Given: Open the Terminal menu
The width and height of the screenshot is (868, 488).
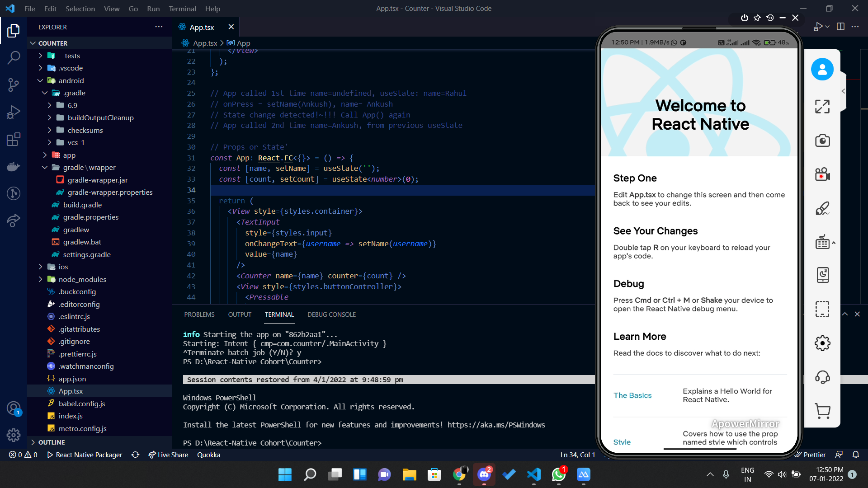Looking at the screenshot, I should click(182, 9).
